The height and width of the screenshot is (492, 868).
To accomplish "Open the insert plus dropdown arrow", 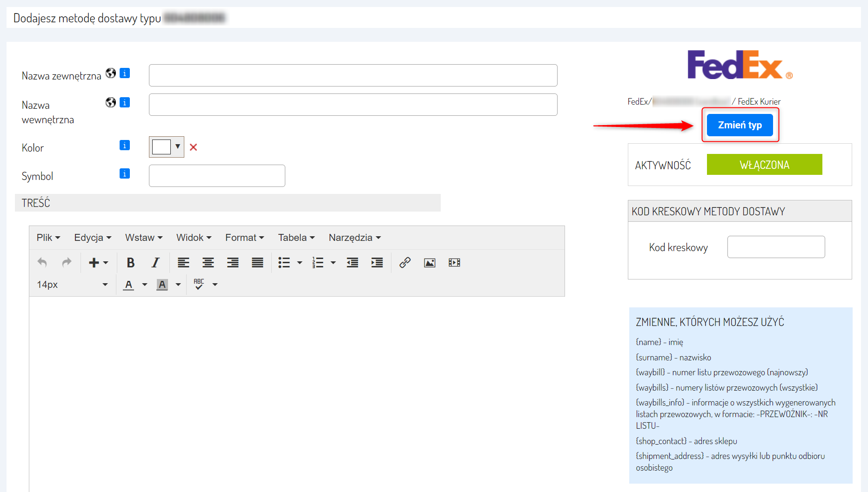I will click(x=106, y=263).
